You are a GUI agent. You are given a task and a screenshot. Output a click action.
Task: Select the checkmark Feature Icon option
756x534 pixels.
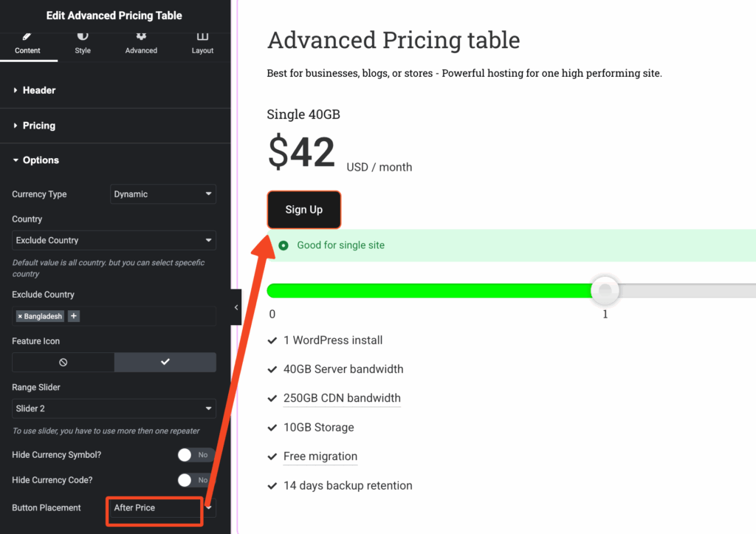165,362
